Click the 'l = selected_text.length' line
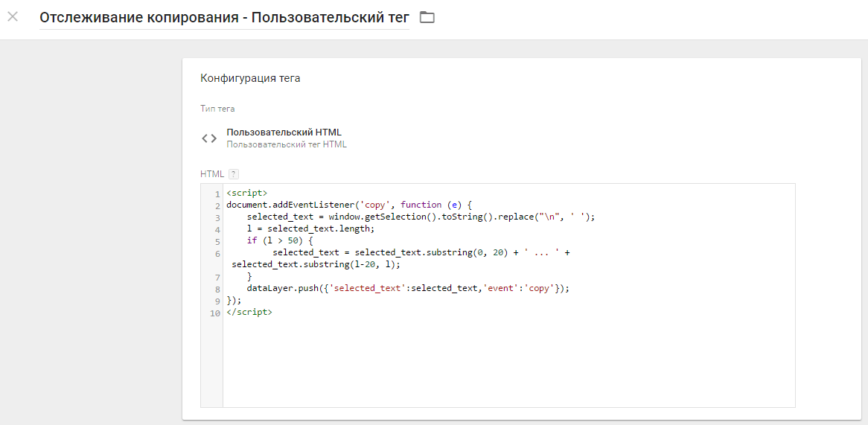The image size is (868, 425). (311, 229)
